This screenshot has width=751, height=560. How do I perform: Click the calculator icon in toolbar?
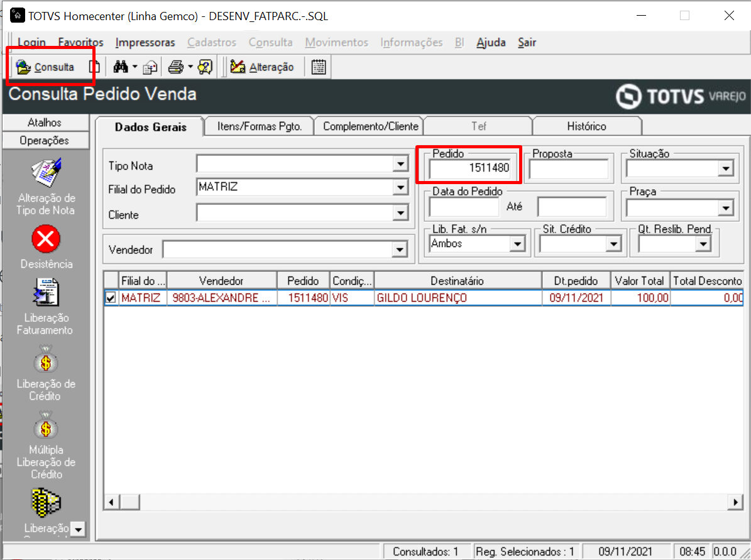pyautogui.click(x=319, y=67)
